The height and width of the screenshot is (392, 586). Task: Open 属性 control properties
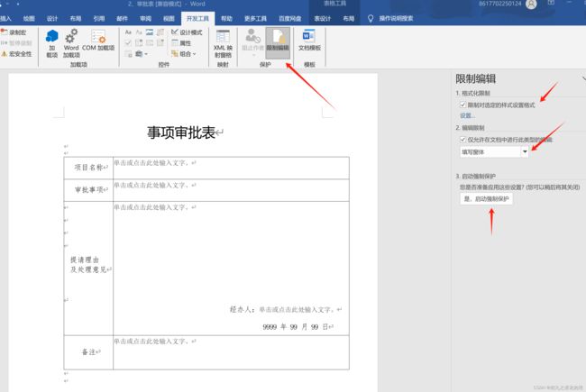[181, 43]
